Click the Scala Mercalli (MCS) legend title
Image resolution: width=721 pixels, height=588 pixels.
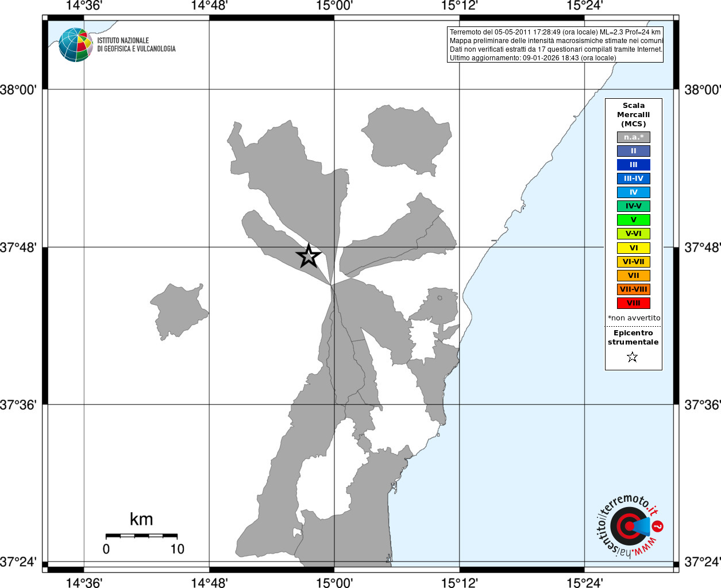click(634, 115)
